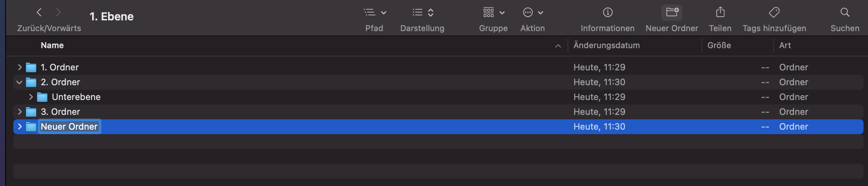This screenshot has height=186, width=868.
Task: Collapse the 2. Ordner disclosure arrow
Action: click(x=20, y=82)
